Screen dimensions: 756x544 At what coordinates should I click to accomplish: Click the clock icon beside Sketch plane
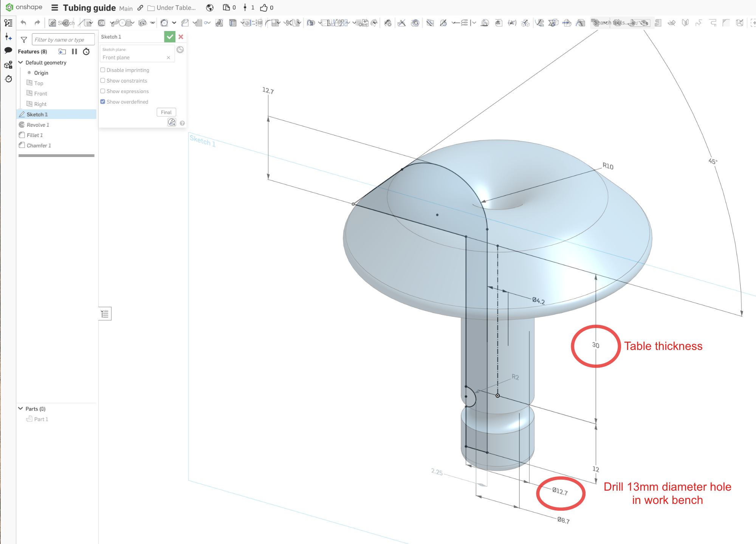click(x=180, y=50)
